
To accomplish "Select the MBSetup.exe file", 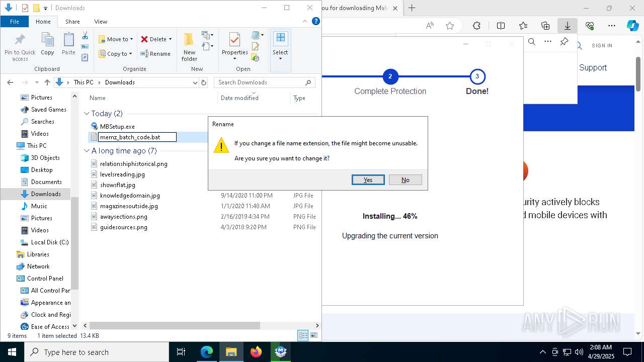I will 117,127.
